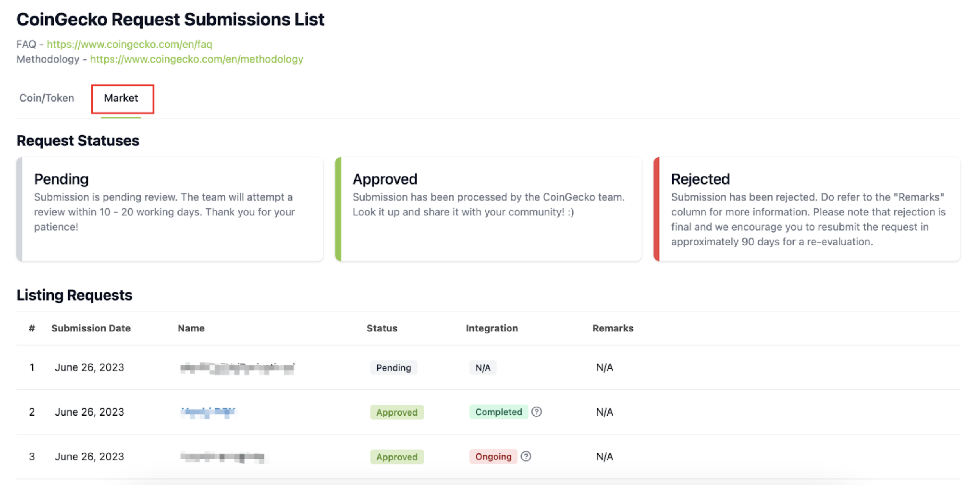Switch to the Coin/Token tab

(x=47, y=98)
